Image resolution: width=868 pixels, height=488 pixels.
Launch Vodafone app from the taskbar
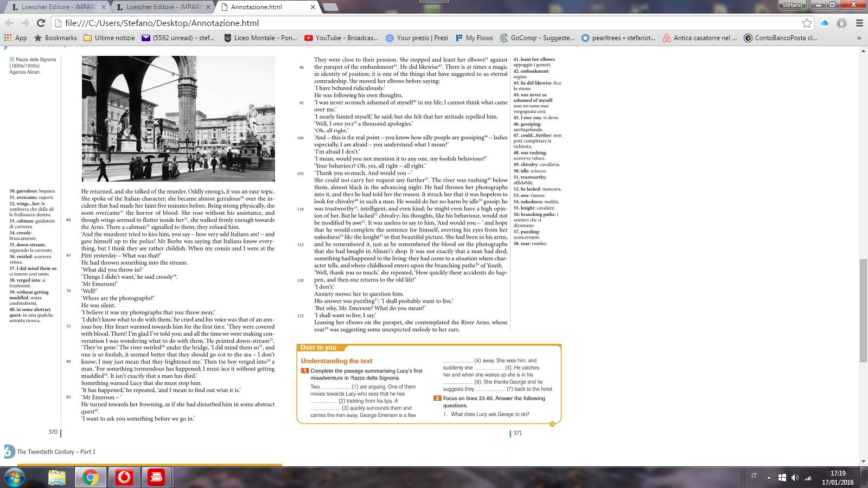pyautogui.click(x=124, y=477)
